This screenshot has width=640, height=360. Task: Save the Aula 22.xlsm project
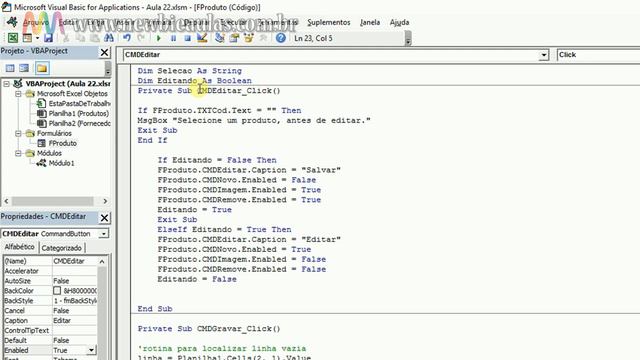[x=48, y=38]
